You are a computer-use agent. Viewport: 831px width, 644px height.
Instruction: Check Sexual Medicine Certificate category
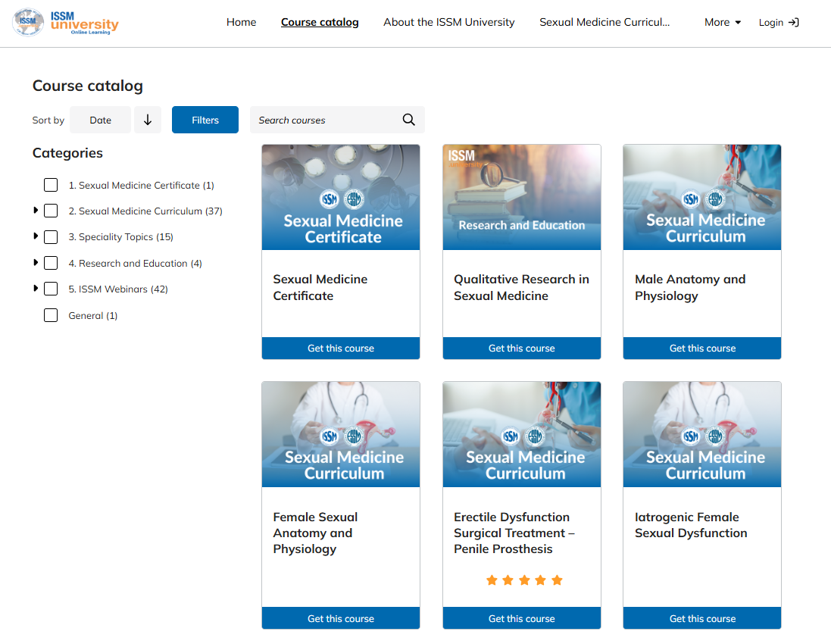click(51, 185)
